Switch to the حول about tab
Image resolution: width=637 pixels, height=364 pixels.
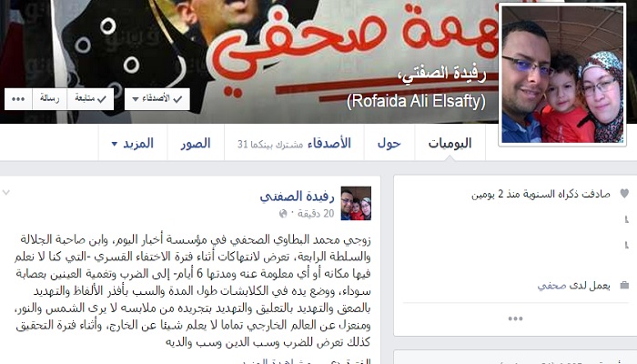[x=389, y=143]
